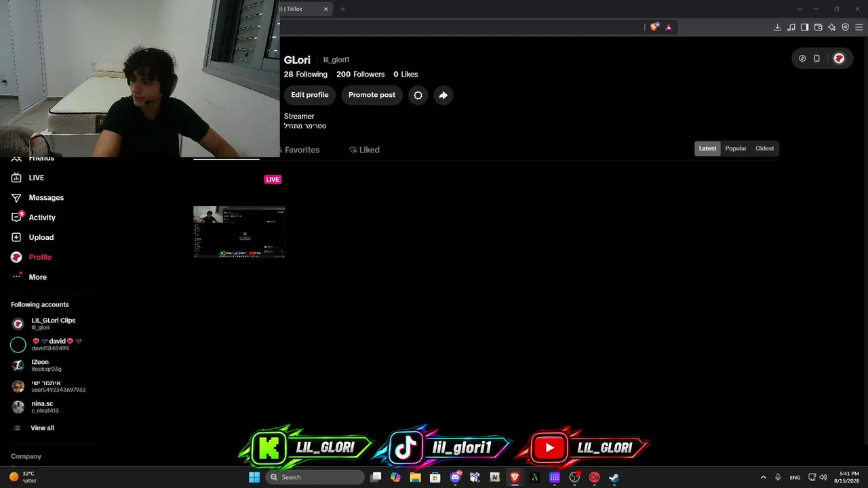Screen dimensions: 868x488
Task: Open nina.sc followed account
Action: coord(35,407)
